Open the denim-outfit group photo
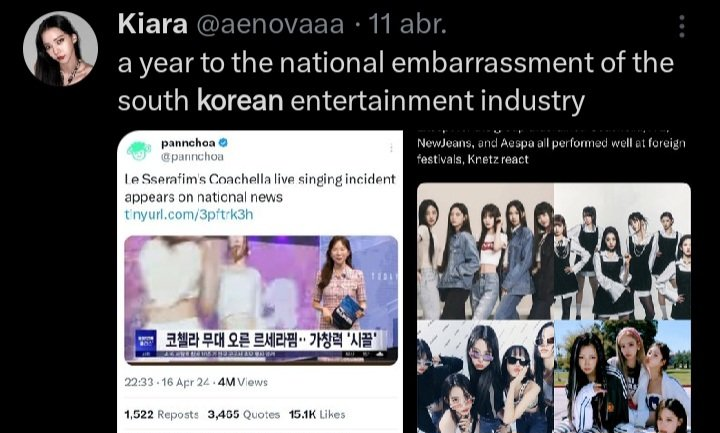The image size is (720, 433). click(485, 251)
